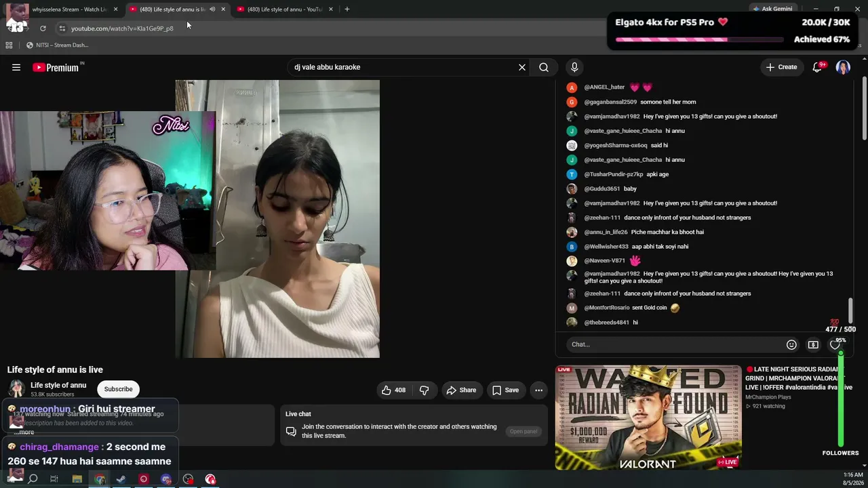
Task: Close the whyisselena Stream tab
Action: click(116, 9)
